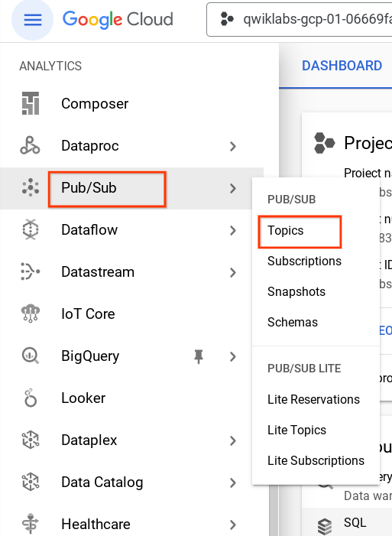Click the Pub/Sub dots icon
Viewport: 392px width, 536px height.
click(x=31, y=187)
